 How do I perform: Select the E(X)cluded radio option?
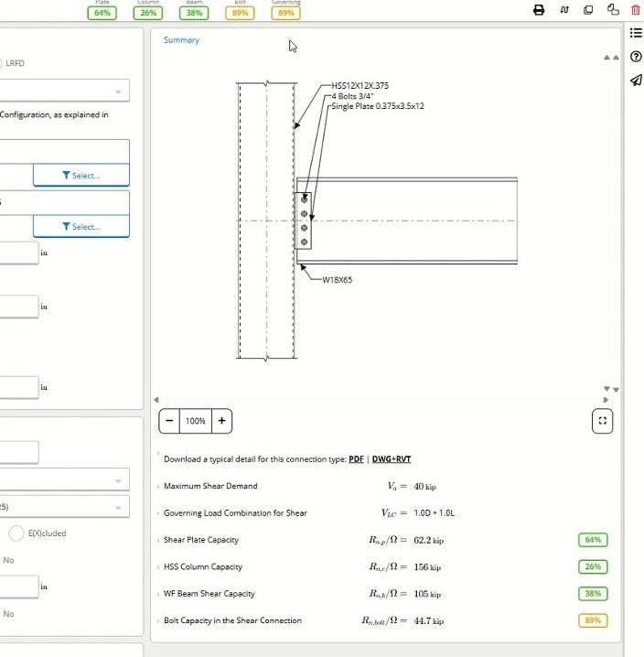click(x=16, y=533)
